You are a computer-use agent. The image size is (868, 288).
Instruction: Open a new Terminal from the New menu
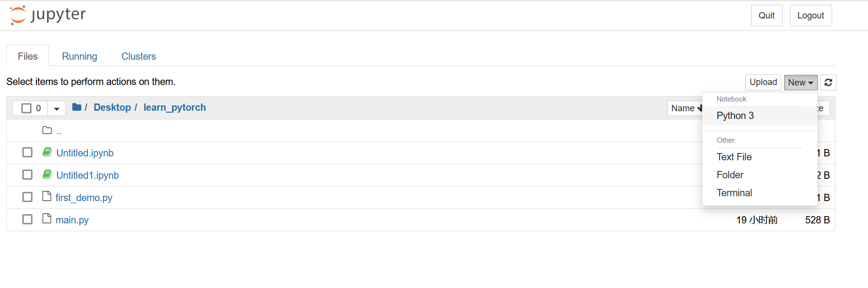click(x=734, y=192)
